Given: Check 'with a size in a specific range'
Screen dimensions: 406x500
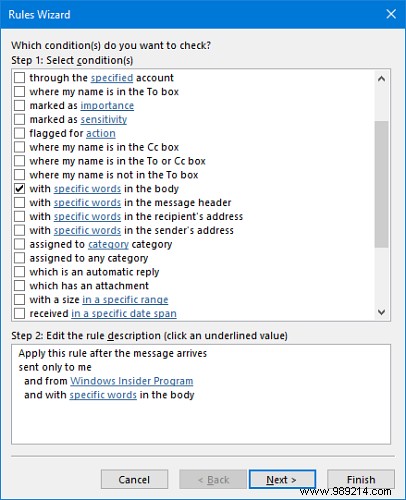Looking at the screenshot, I should (x=19, y=299).
